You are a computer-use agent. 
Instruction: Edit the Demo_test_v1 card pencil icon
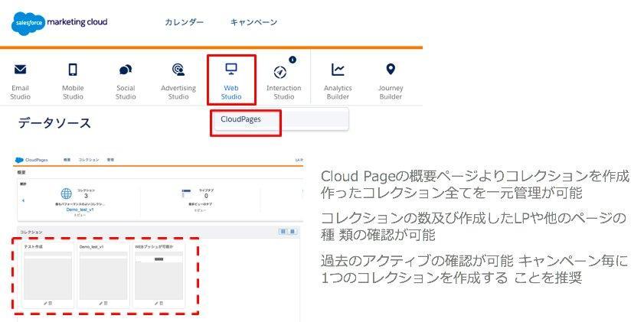101,304
